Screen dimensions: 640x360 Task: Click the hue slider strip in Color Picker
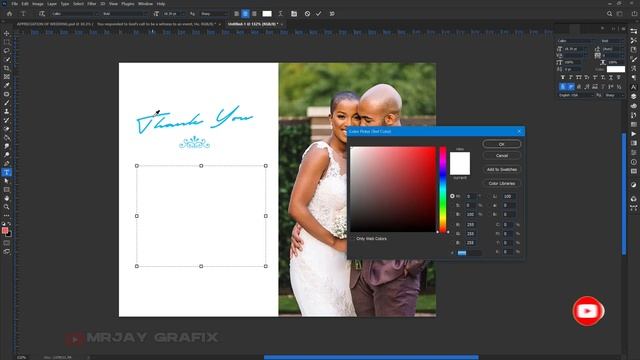pyautogui.click(x=443, y=189)
